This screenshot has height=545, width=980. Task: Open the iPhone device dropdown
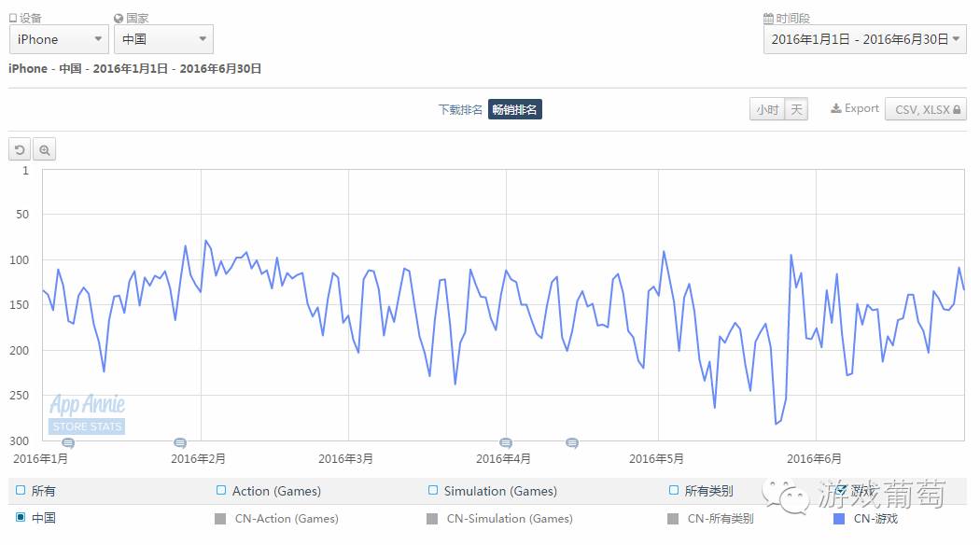(58, 39)
